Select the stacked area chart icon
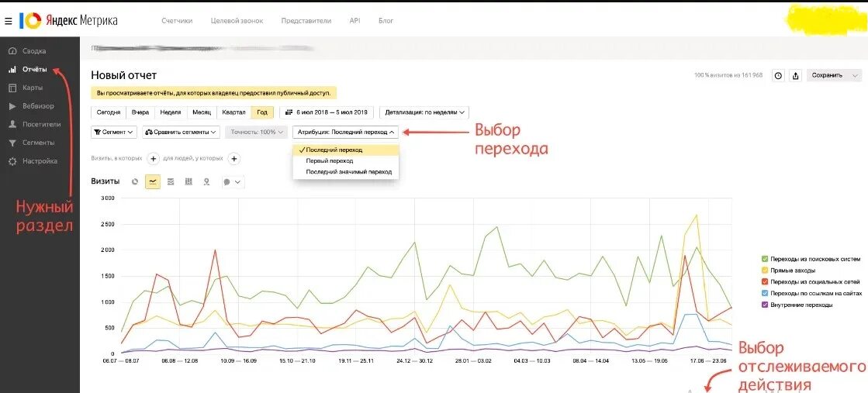This screenshot has height=393, width=868. (x=171, y=182)
